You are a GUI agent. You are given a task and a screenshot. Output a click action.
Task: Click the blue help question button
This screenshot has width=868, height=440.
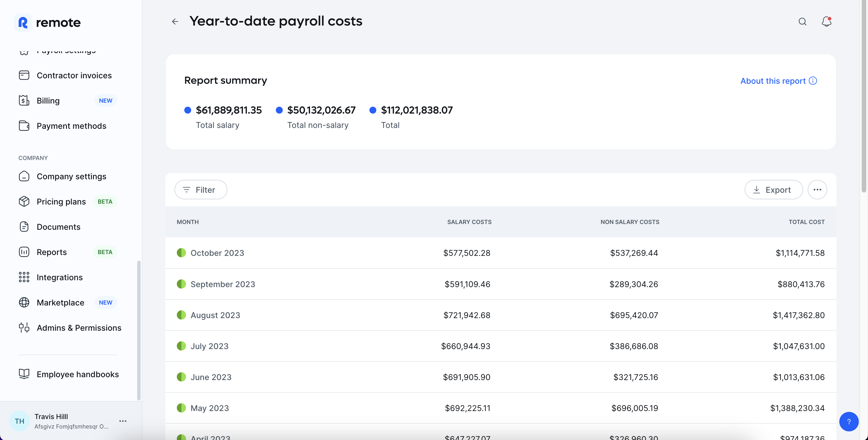coord(848,421)
